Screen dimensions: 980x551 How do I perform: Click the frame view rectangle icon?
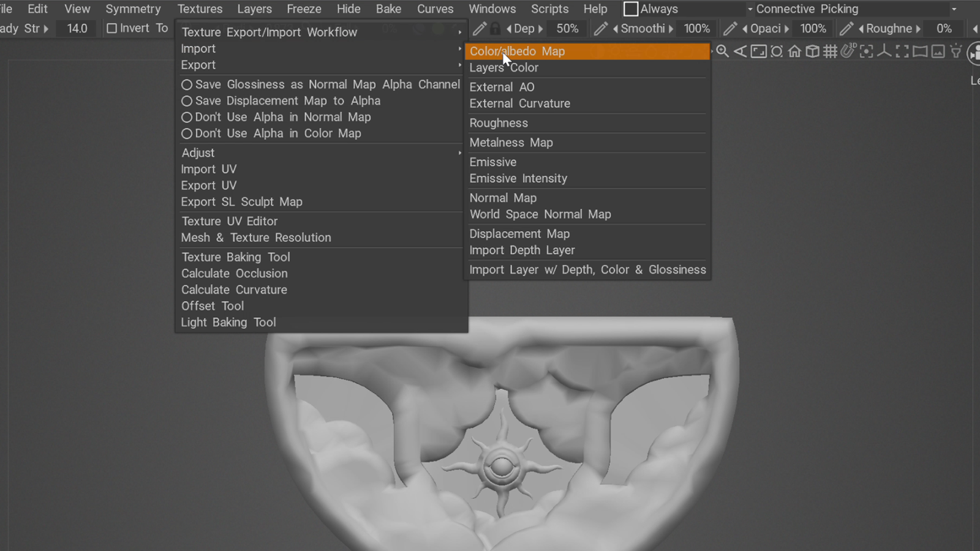[x=758, y=51]
